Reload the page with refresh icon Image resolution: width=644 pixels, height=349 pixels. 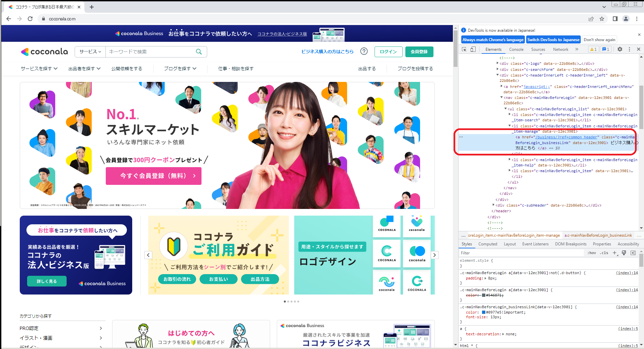30,19
